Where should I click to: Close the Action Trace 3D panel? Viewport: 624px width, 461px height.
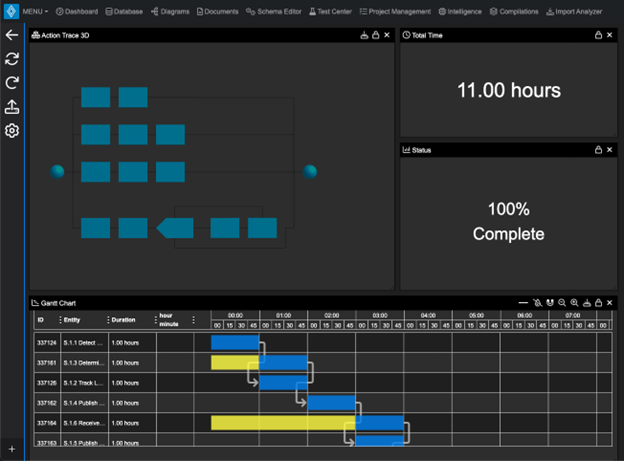tap(387, 35)
